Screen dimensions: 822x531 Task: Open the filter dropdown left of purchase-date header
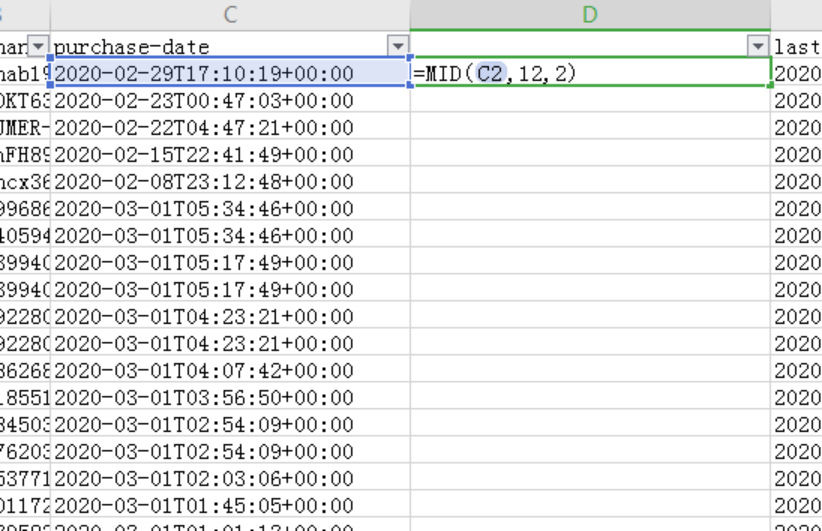38,47
